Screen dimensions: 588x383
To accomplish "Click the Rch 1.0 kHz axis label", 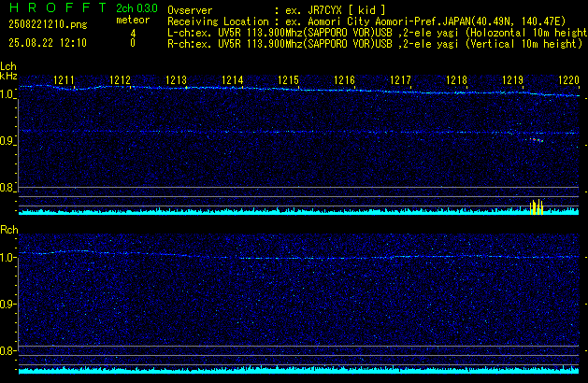I will (x=7, y=258).
